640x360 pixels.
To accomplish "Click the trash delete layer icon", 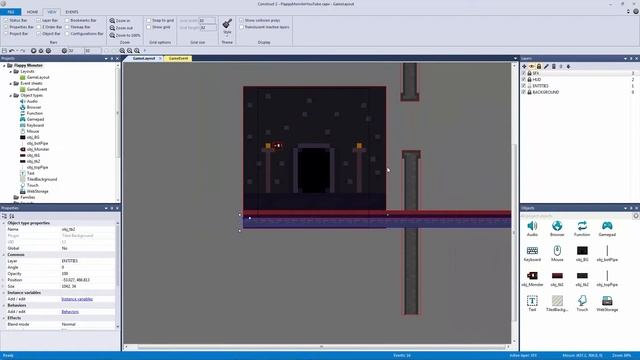I will click(553, 66).
